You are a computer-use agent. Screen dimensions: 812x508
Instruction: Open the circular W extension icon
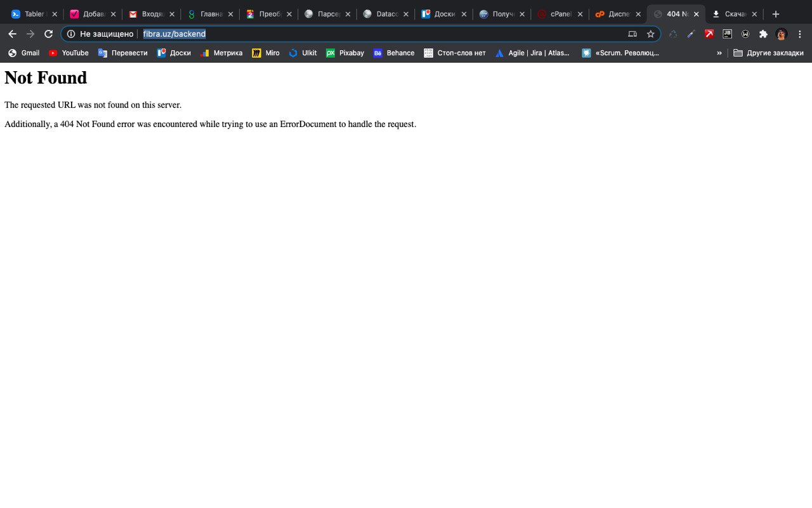745,34
